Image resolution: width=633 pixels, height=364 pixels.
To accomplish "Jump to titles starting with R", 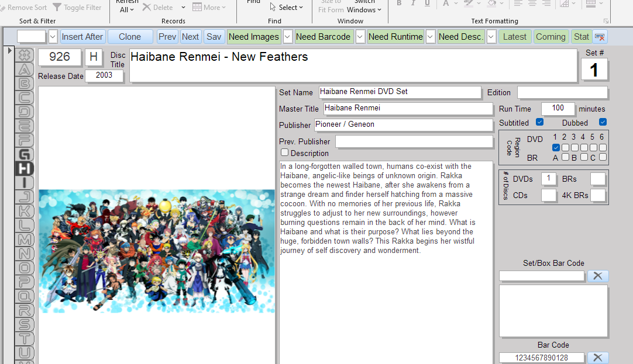I will coord(25,310).
